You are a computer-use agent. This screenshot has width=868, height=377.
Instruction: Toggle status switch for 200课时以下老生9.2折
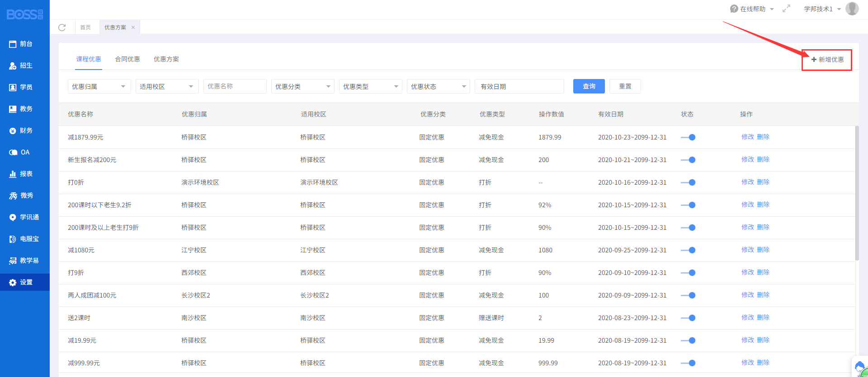(688, 205)
